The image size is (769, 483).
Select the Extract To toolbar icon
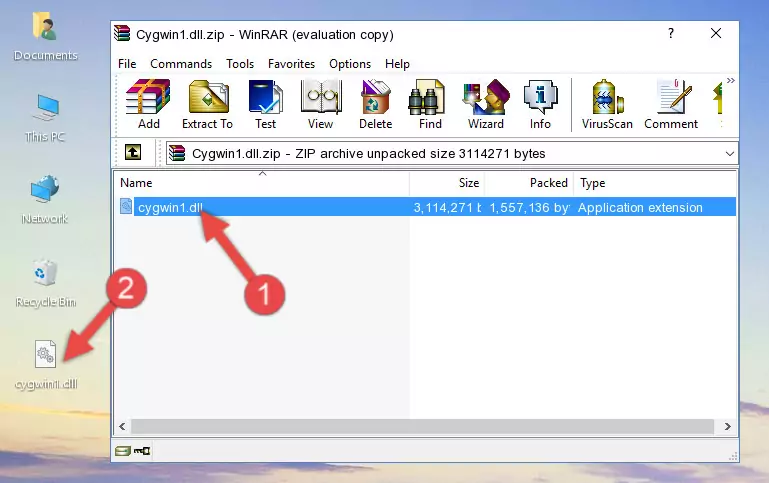207,104
